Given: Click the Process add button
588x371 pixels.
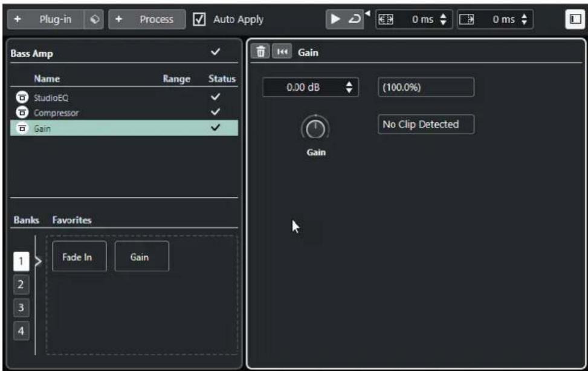Looking at the screenshot, I should pyautogui.click(x=147, y=19).
